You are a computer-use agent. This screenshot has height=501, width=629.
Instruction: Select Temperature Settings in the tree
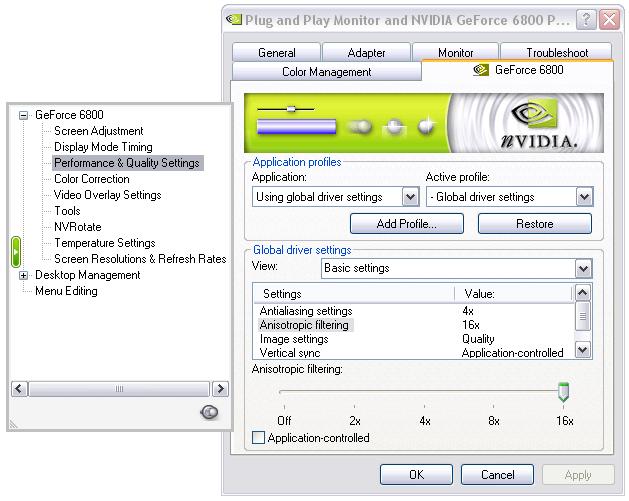[x=104, y=243]
